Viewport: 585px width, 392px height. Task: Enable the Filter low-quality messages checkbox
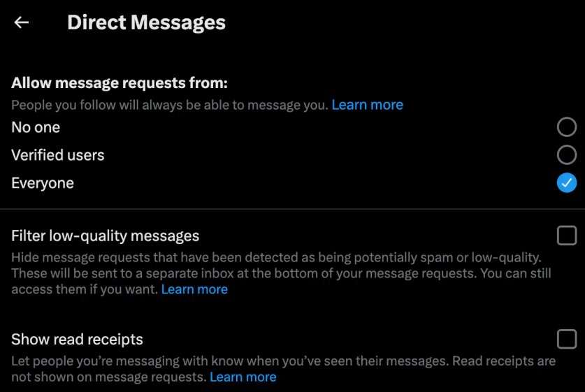coord(566,235)
